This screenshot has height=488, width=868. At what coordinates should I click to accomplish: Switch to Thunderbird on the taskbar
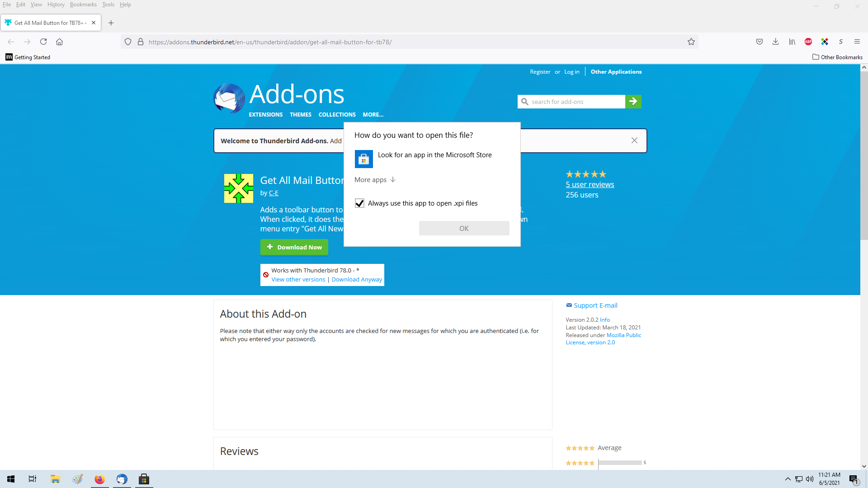tap(122, 479)
